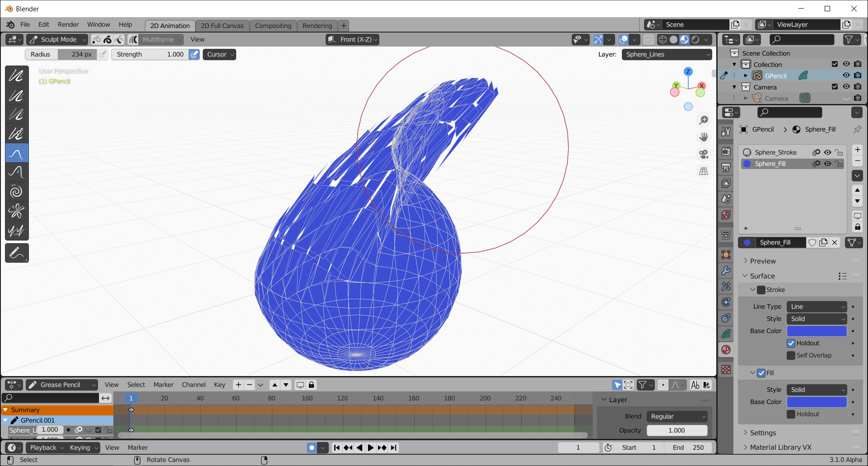
Task: Add a new material slot
Action: click(x=857, y=150)
